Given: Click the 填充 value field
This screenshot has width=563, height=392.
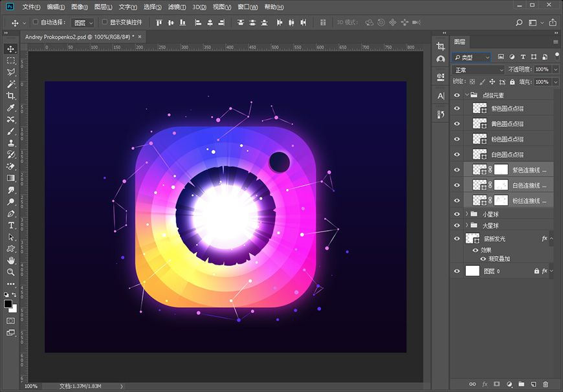Looking at the screenshot, I should point(542,82).
